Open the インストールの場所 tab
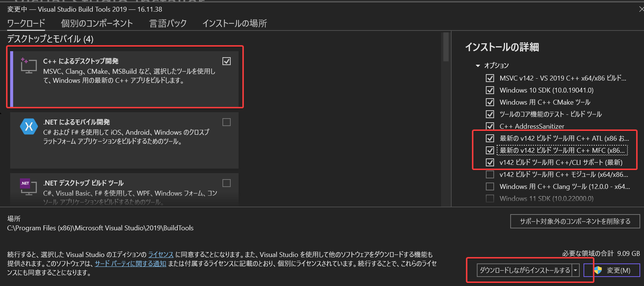 tap(235, 23)
